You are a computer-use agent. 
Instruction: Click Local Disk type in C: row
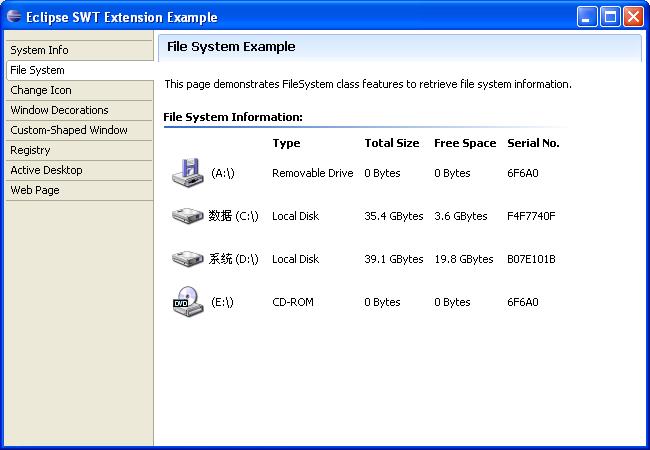295,216
